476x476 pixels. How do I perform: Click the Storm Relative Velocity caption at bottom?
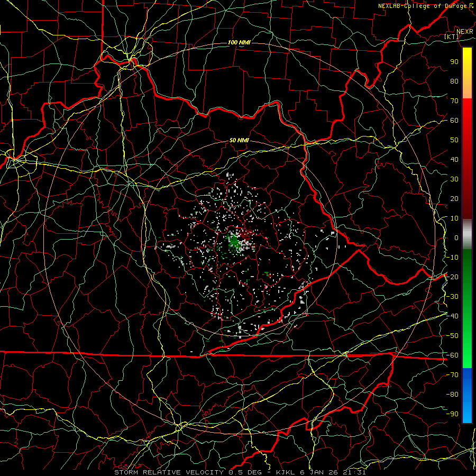coord(240,472)
